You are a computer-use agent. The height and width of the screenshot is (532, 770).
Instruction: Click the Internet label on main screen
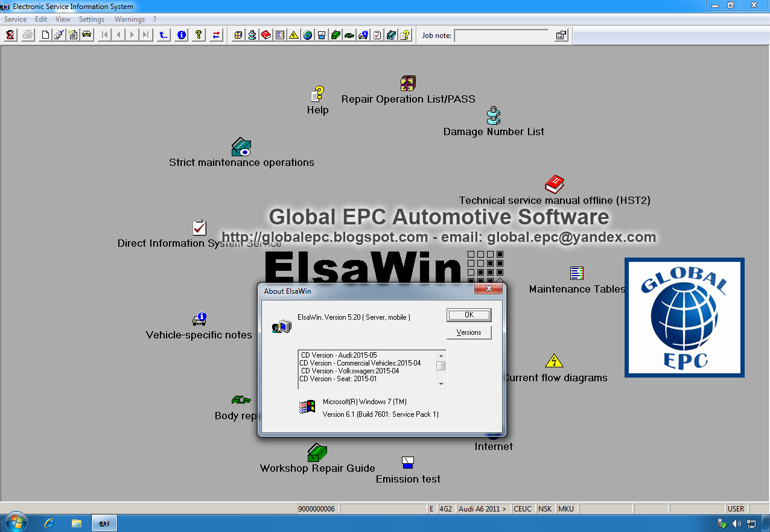tap(494, 446)
